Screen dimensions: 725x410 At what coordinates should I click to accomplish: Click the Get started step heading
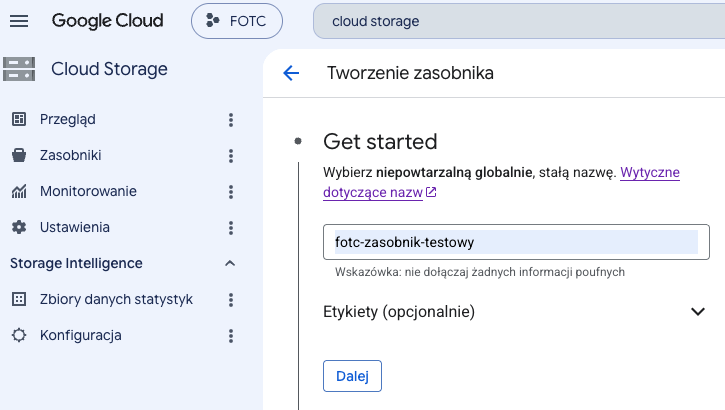380,141
